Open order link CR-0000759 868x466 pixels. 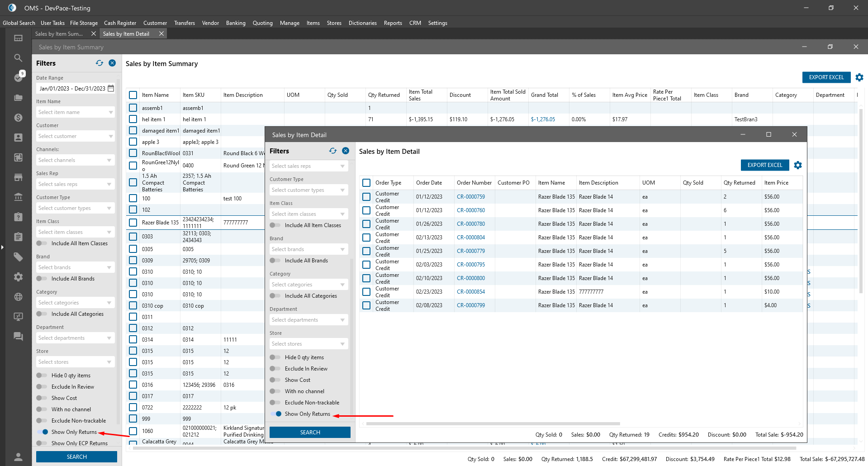click(x=470, y=197)
